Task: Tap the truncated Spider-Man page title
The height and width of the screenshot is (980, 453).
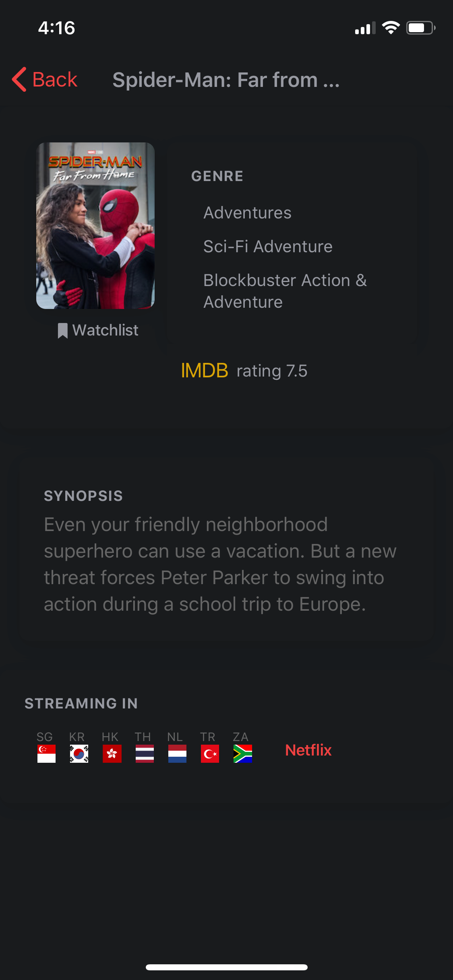Action: click(226, 80)
